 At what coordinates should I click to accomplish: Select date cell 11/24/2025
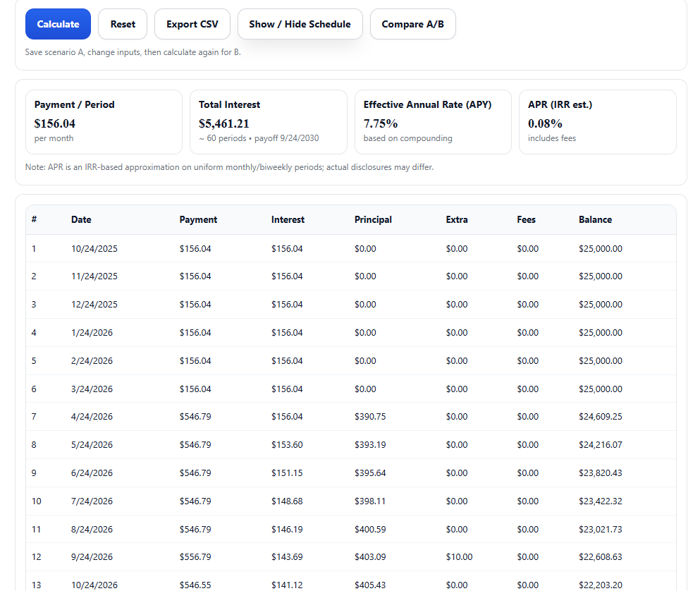coord(94,276)
